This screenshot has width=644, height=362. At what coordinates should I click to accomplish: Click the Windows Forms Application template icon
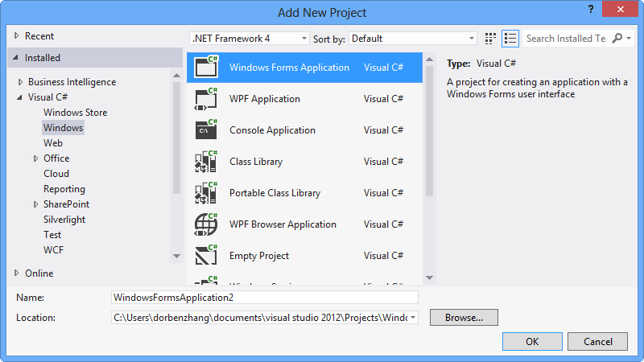(x=206, y=67)
